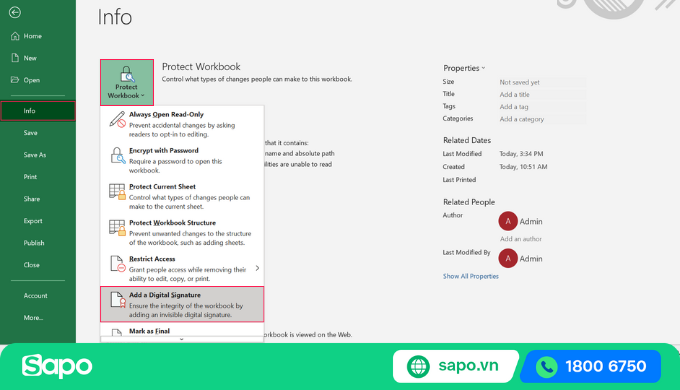The width and height of the screenshot is (680, 390).
Task: Click the Home house icon
Action: [15, 36]
